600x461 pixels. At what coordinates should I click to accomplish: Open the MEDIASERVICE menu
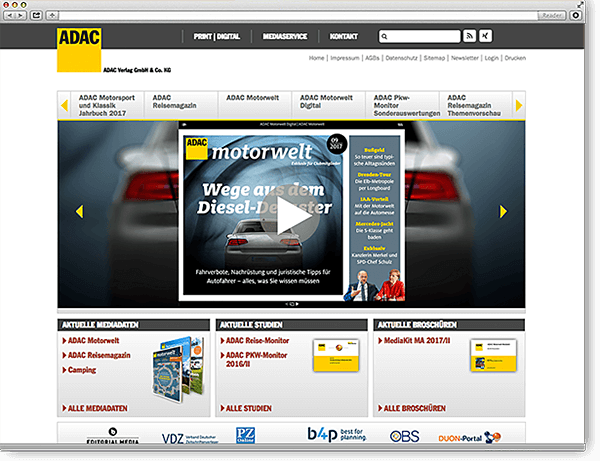tap(285, 36)
